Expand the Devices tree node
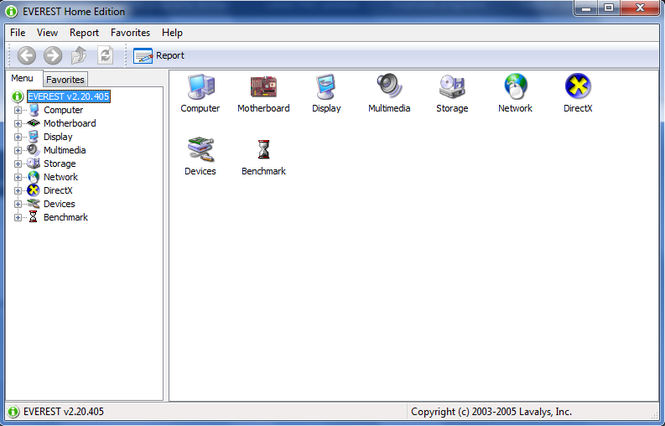 (18, 204)
